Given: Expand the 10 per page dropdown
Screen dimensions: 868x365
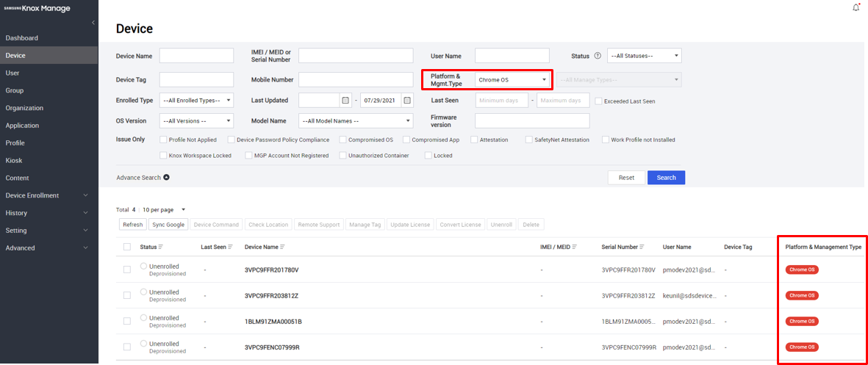Looking at the screenshot, I should tap(163, 209).
